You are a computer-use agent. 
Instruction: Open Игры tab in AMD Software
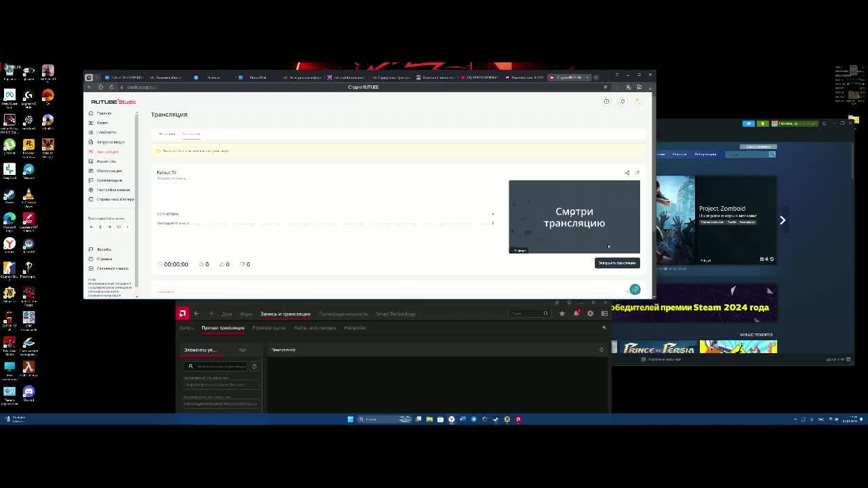[x=246, y=314]
